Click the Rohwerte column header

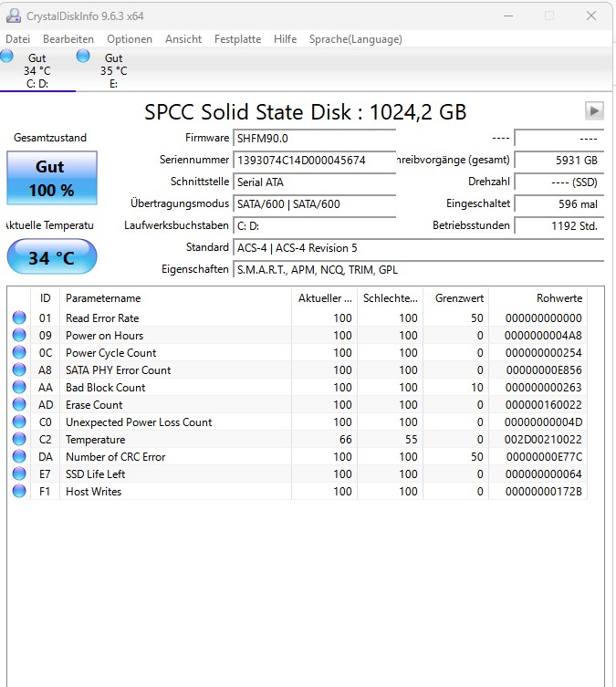[559, 298]
